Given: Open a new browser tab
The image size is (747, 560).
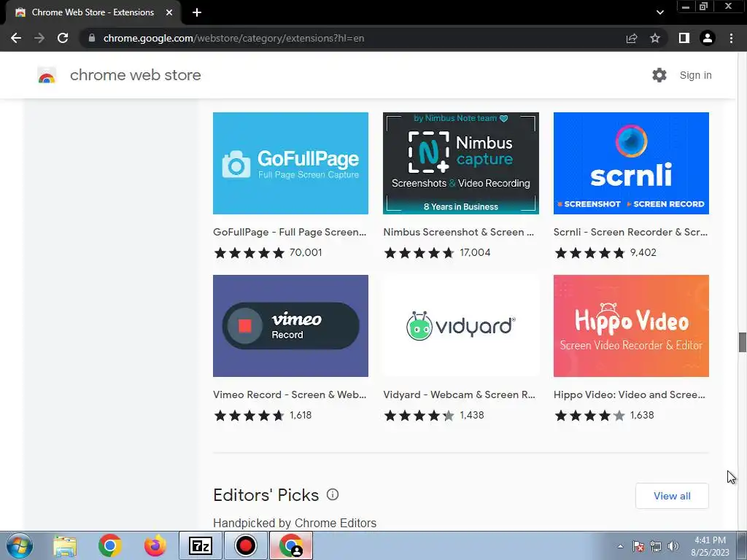Looking at the screenshot, I should [x=197, y=12].
